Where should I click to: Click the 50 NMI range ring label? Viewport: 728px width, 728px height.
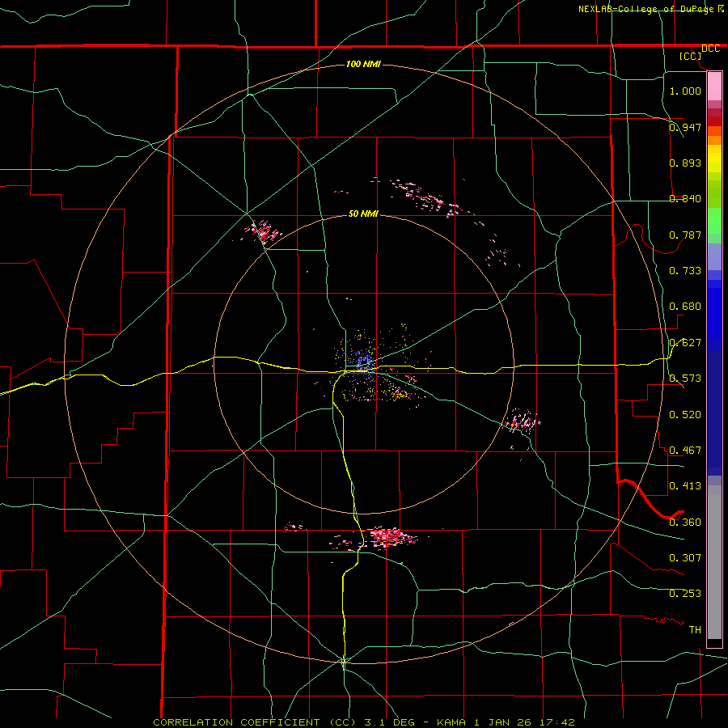pos(363,214)
